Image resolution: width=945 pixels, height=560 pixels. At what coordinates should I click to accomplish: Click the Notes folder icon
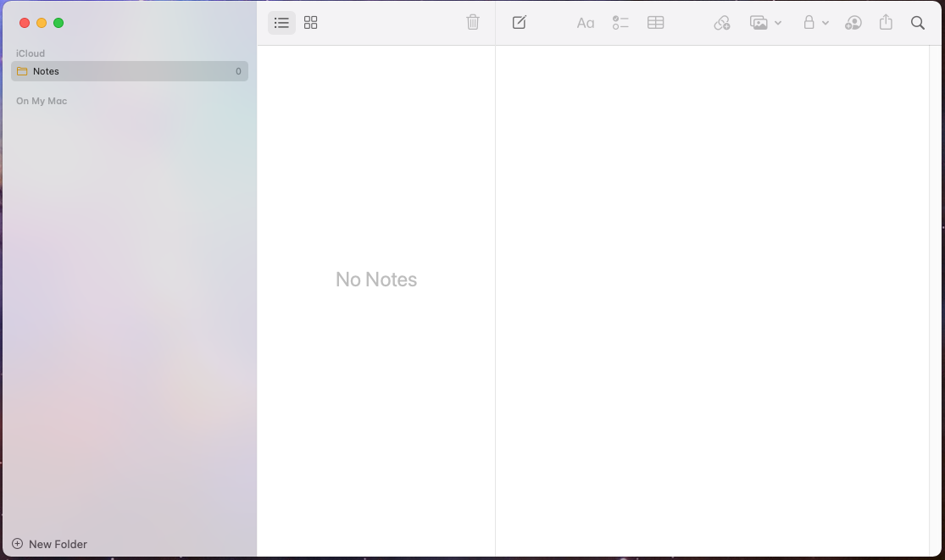coord(22,71)
